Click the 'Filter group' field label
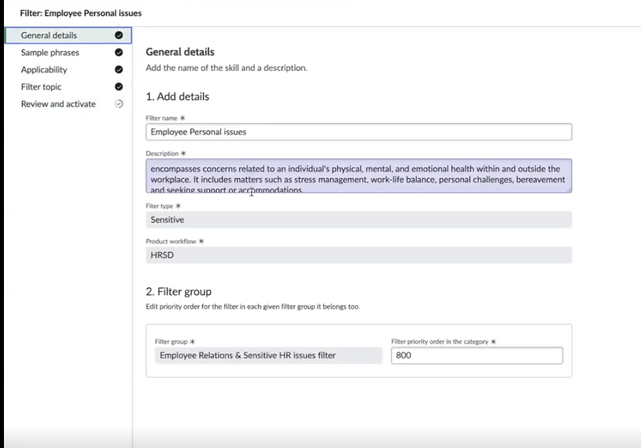This screenshot has height=448, width=641. click(x=171, y=341)
